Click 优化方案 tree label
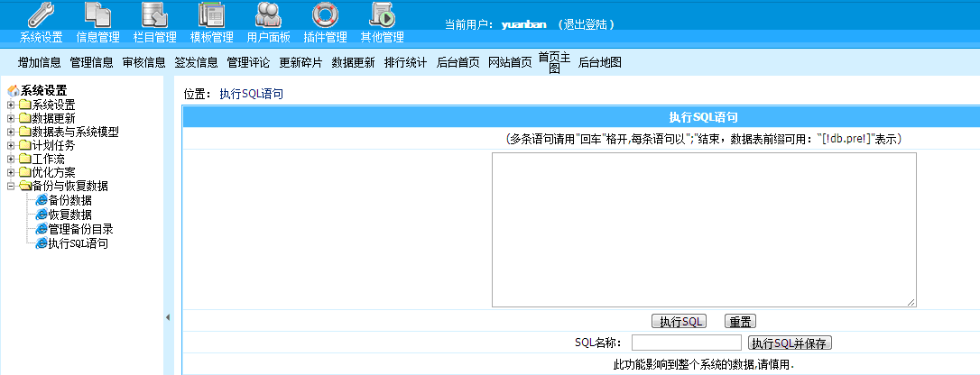 pos(54,172)
